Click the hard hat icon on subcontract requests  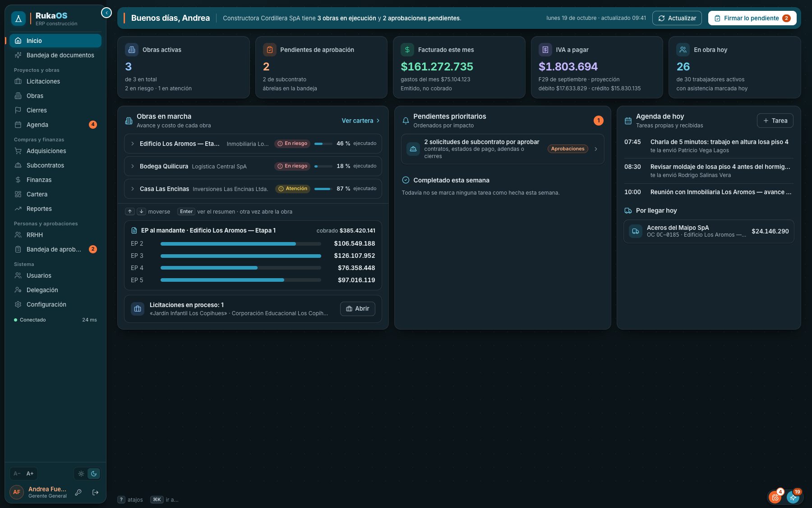(413, 149)
